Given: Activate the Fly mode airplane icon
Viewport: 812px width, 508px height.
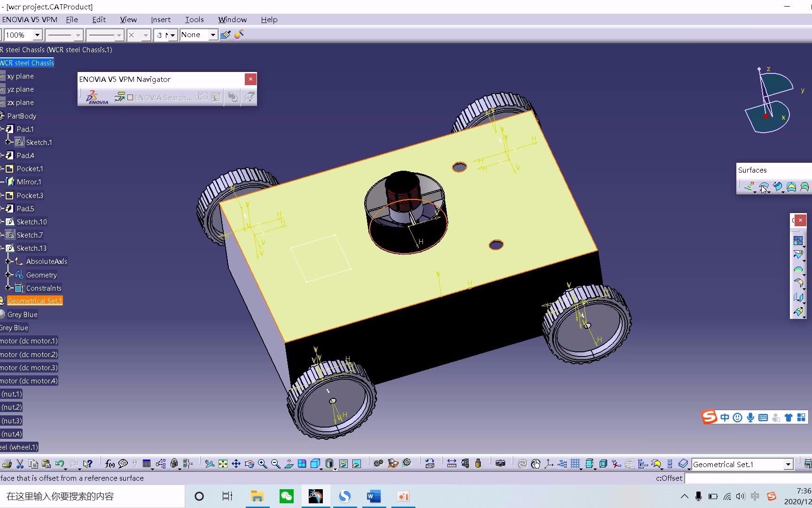Looking at the screenshot, I should pos(210,464).
